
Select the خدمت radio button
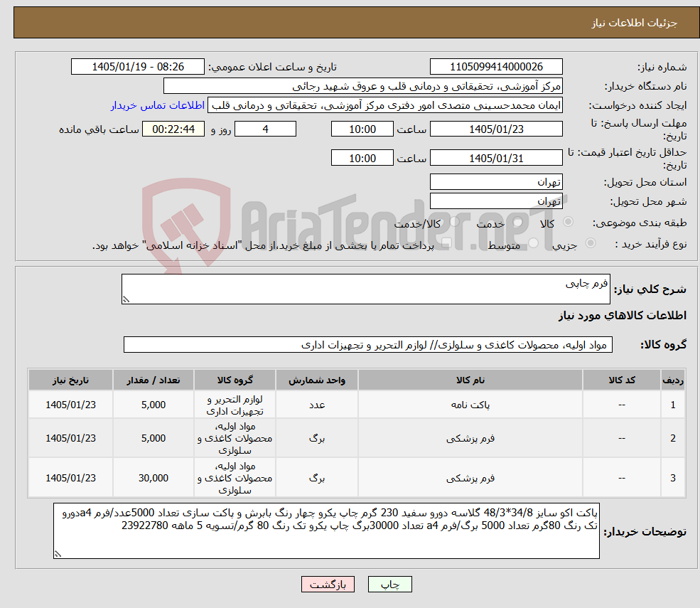(518, 222)
